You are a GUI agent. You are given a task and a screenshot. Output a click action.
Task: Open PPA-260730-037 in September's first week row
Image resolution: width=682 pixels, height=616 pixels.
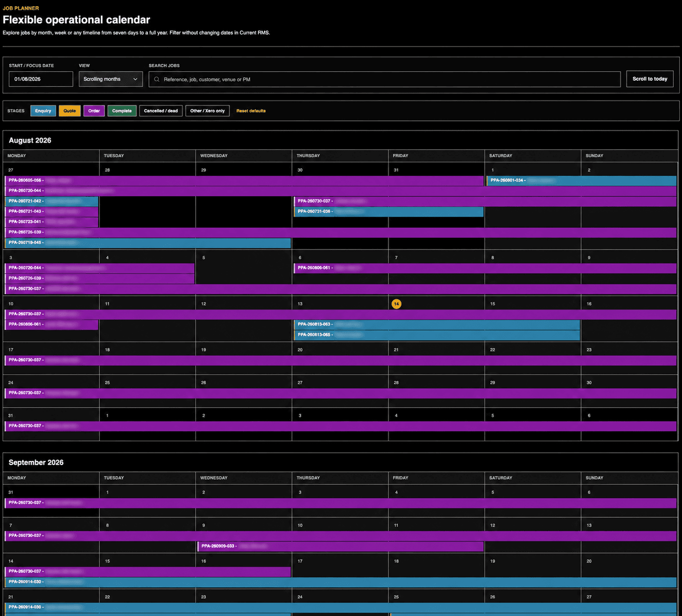[x=340, y=502]
